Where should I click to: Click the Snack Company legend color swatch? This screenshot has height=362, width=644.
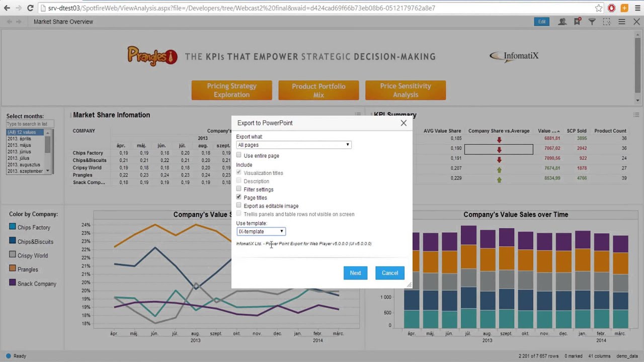click(13, 283)
